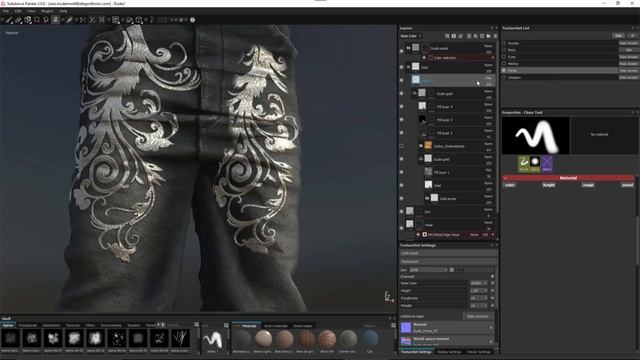This screenshot has height=360, width=640.
Task: Click the Solo button in TextureSet List
Action: point(618,36)
